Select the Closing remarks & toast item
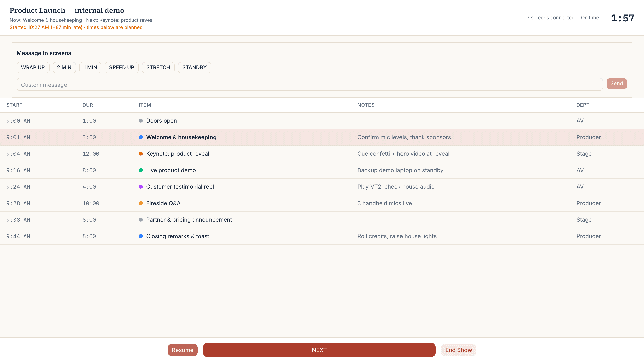 pos(178,236)
